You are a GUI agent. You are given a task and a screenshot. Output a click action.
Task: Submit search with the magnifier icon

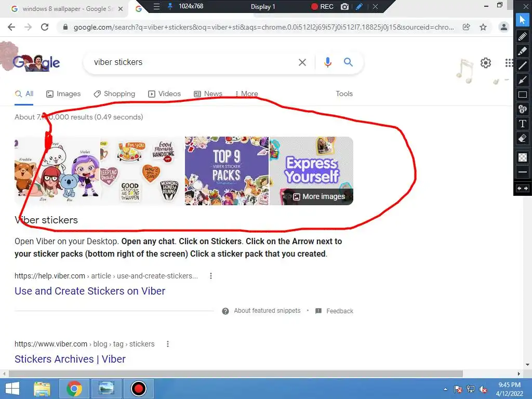click(x=349, y=62)
